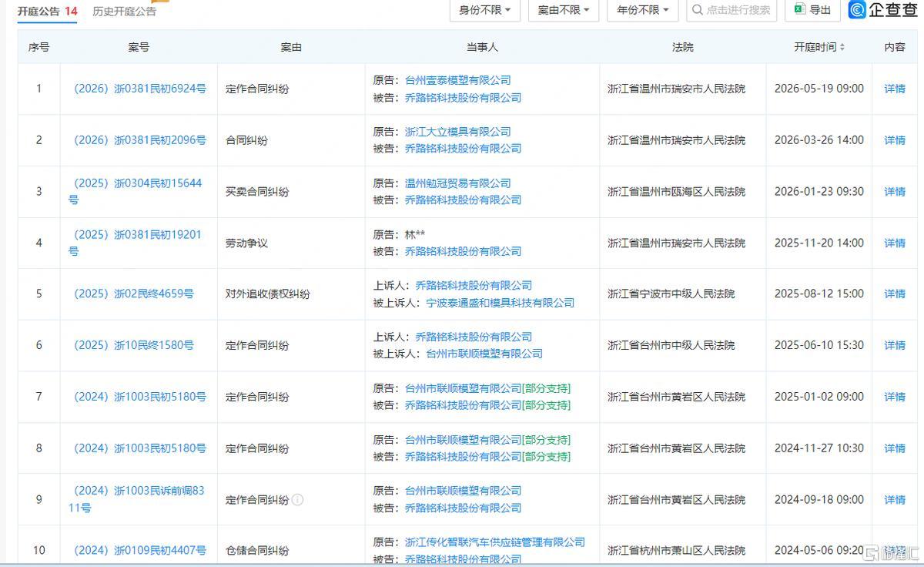Image resolution: width=924 pixels, height=567 pixels.
Task: Select cell 劳动争议
Action: pyautogui.click(x=246, y=243)
